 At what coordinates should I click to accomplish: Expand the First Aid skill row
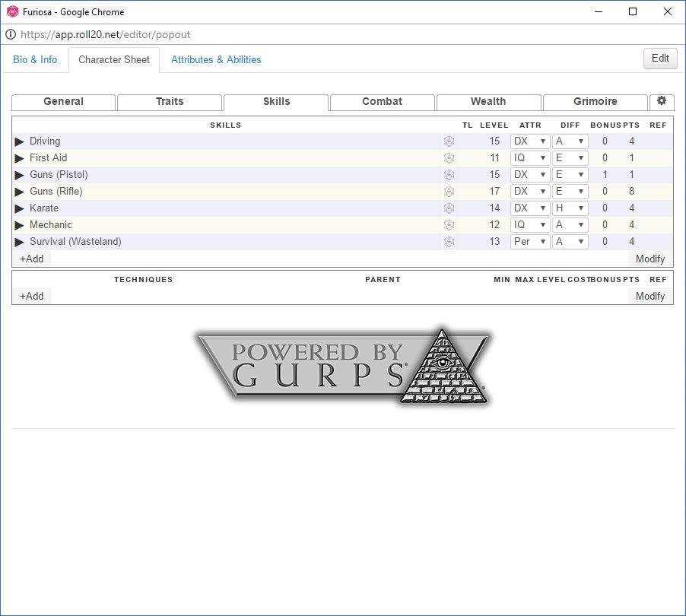click(x=19, y=158)
